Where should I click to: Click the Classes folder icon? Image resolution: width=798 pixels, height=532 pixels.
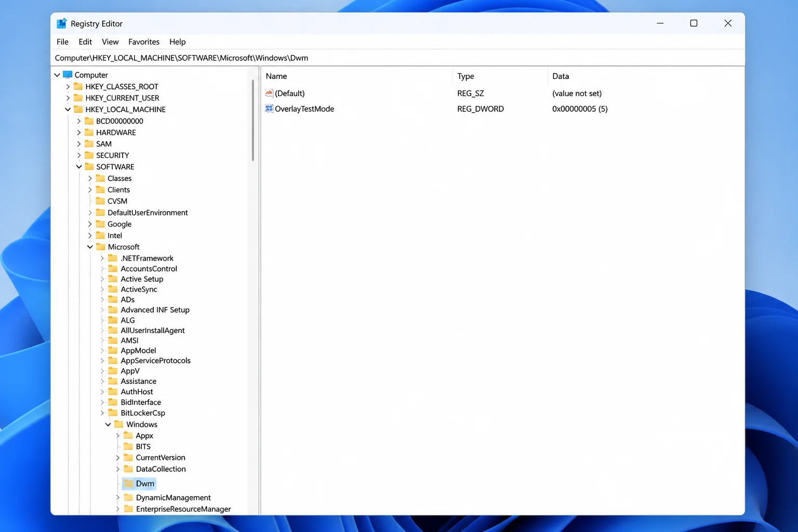click(101, 178)
